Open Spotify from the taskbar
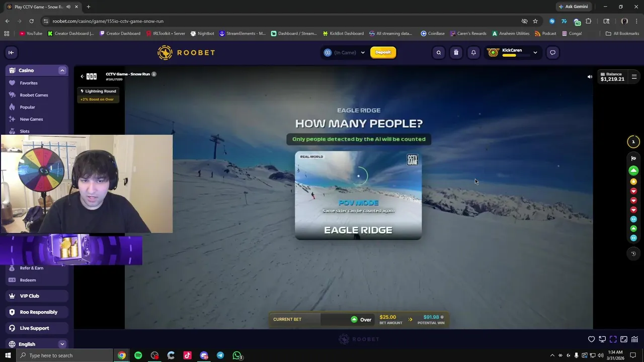This screenshot has height=362, width=644. click(138, 355)
